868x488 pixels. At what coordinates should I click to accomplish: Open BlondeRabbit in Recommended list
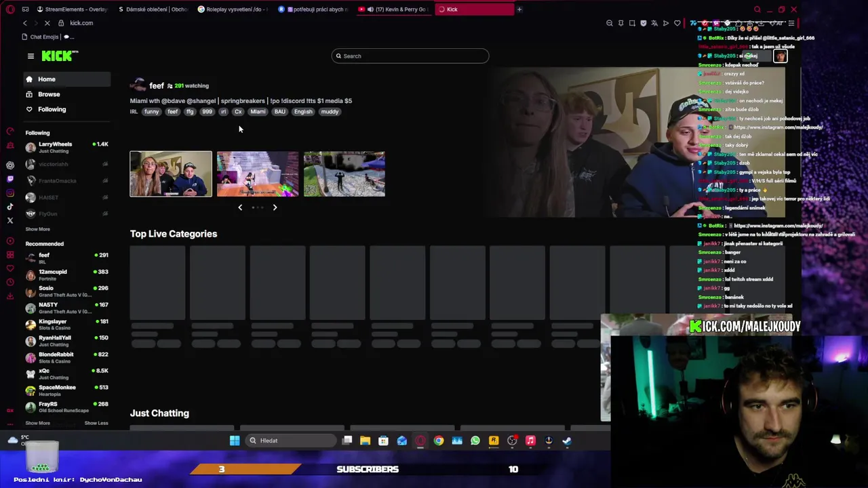point(66,357)
